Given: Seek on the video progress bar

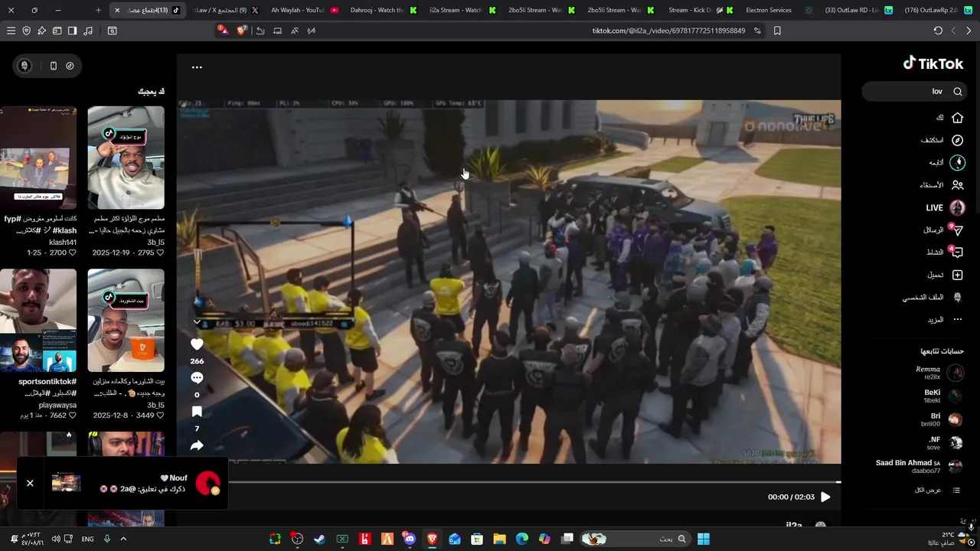Looking at the screenshot, I should click(x=534, y=482).
